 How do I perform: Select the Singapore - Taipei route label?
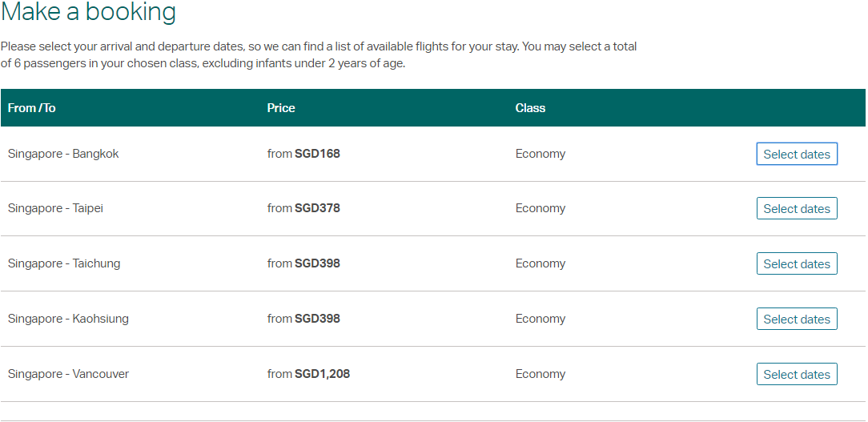[x=55, y=208]
